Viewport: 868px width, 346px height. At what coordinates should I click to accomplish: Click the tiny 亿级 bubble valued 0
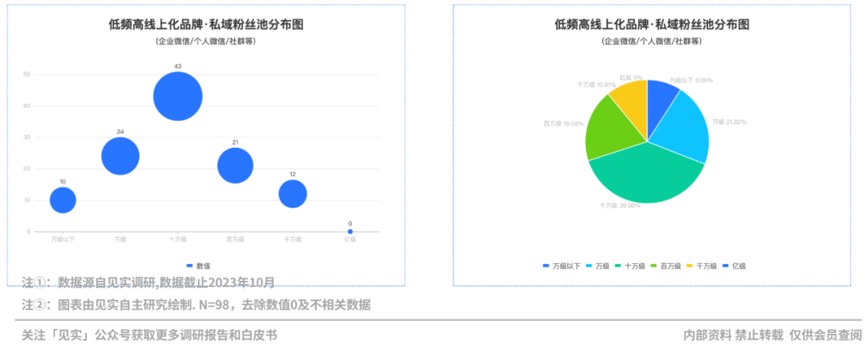coord(350,231)
